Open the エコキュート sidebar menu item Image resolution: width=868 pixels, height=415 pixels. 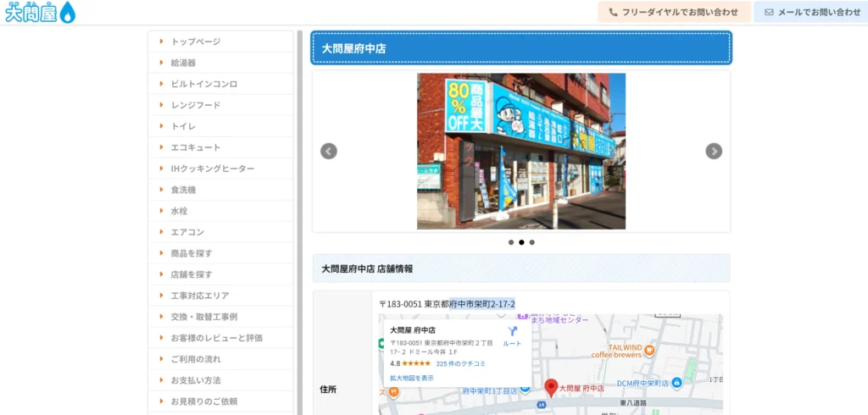pyautogui.click(x=195, y=147)
